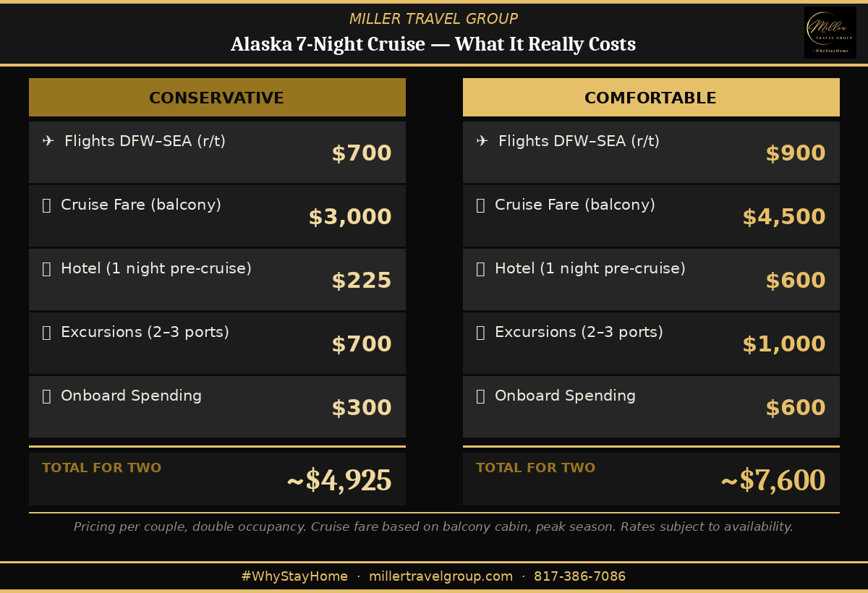The height and width of the screenshot is (593, 868).
Task: Click the $225 Conservative hotel price
Action: click(x=362, y=281)
